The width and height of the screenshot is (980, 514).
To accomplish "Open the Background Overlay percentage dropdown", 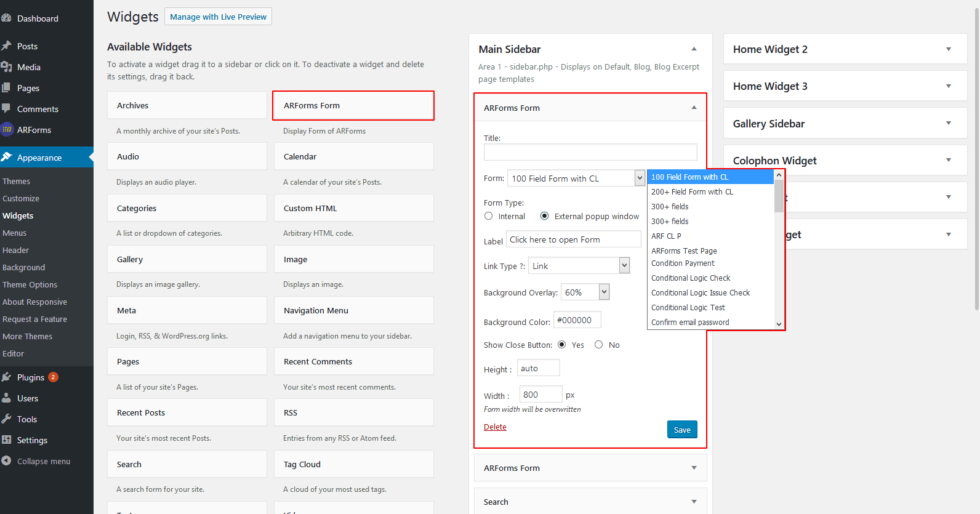I will click(x=585, y=292).
